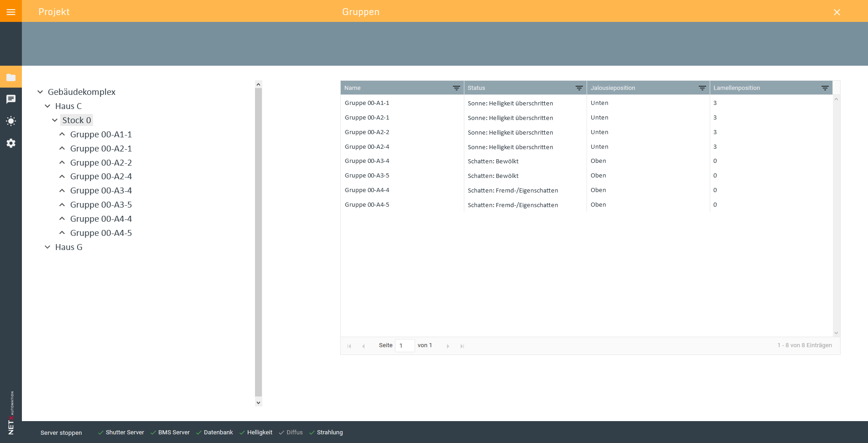Sort by the Status column header
The image size is (868, 443).
click(x=476, y=88)
